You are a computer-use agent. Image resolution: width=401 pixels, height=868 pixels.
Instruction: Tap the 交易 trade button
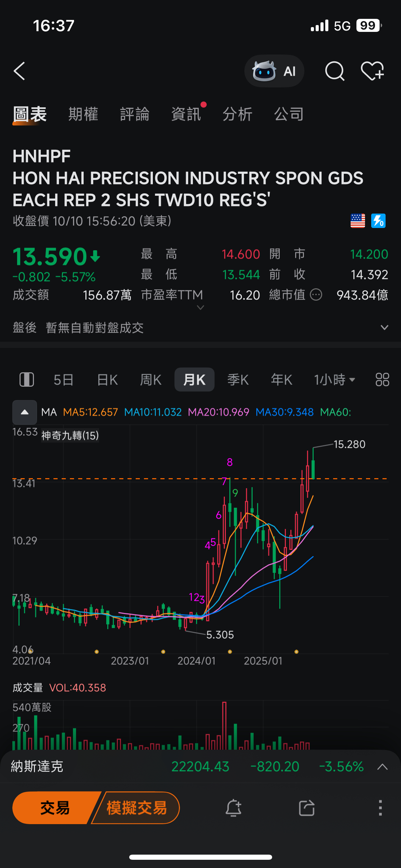click(x=55, y=808)
